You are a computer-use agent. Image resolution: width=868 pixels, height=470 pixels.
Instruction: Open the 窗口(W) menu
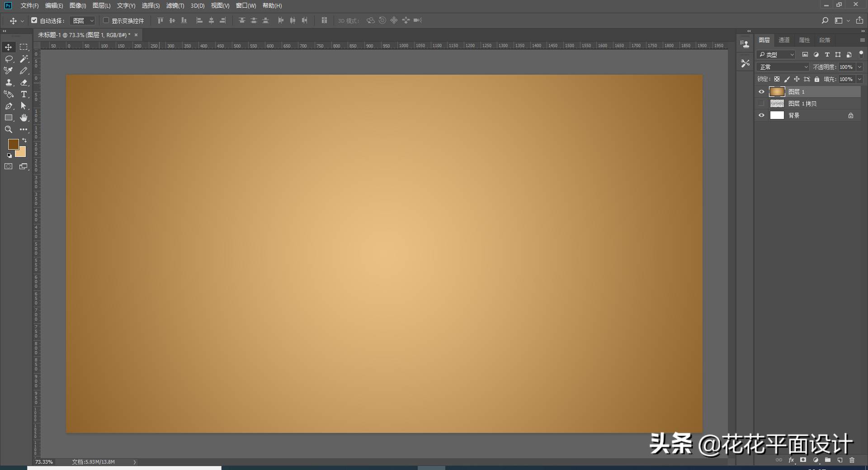[246, 5]
